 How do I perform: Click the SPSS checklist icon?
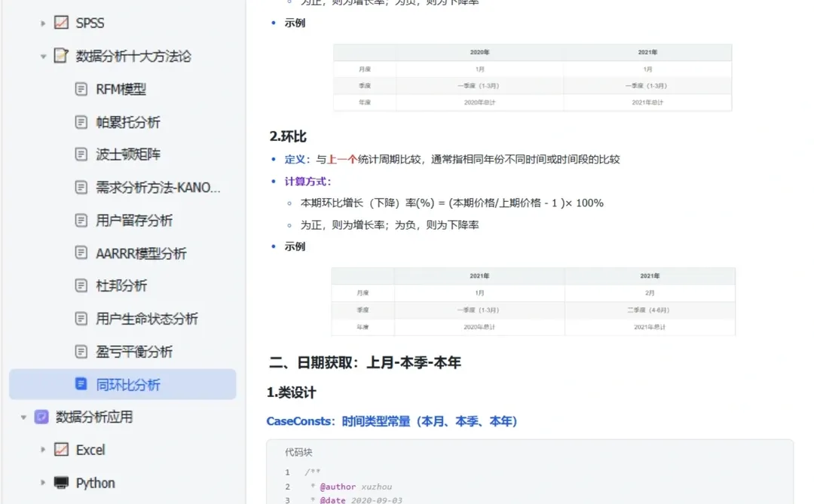pyautogui.click(x=60, y=23)
